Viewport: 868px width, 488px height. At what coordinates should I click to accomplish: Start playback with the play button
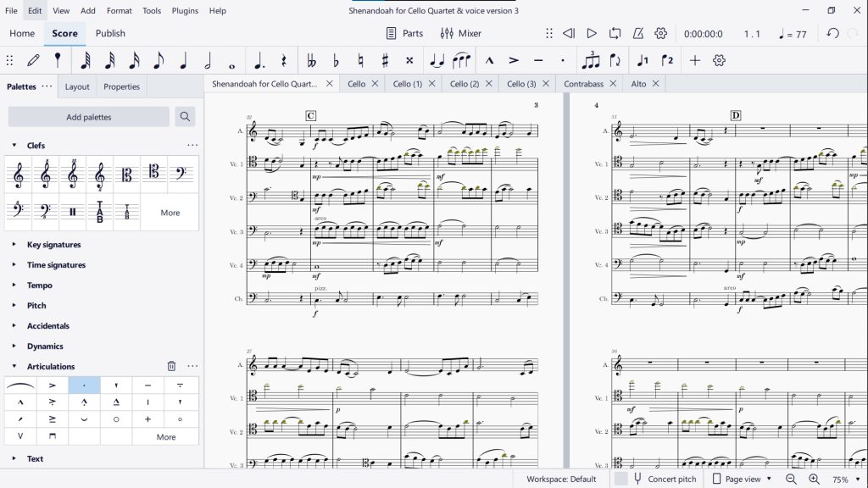pos(591,34)
